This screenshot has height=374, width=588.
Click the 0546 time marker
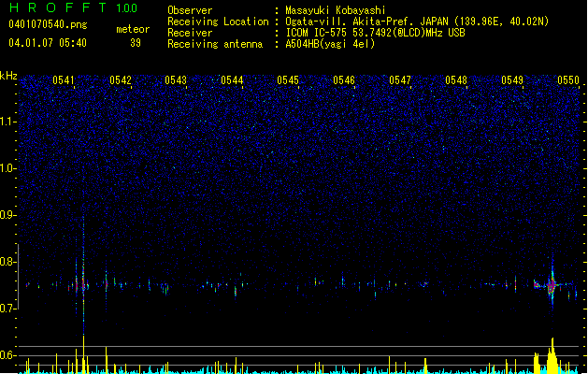click(x=344, y=80)
